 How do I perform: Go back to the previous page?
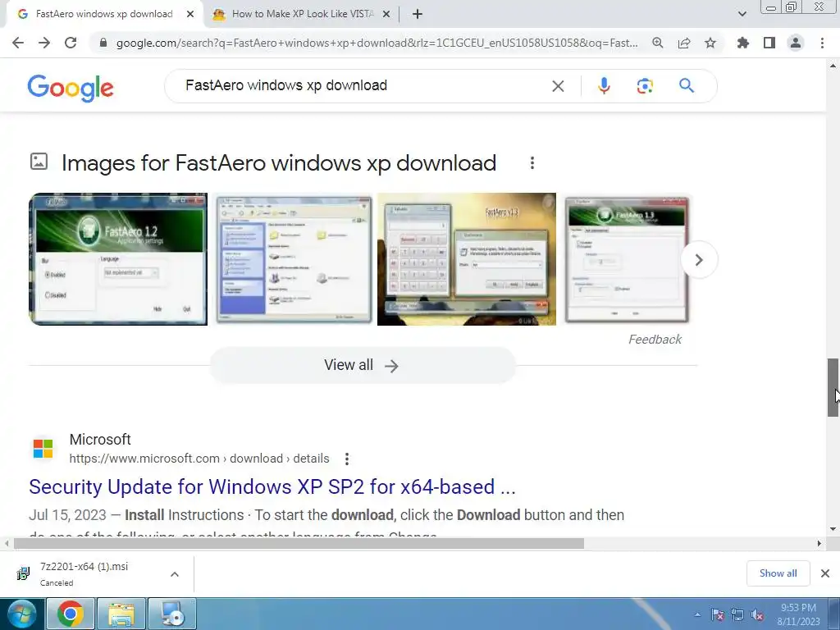point(18,43)
